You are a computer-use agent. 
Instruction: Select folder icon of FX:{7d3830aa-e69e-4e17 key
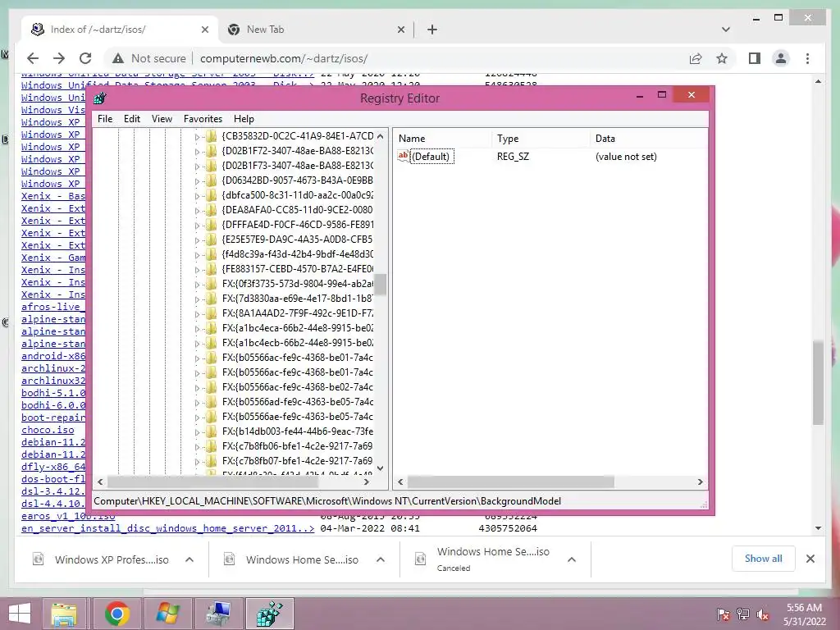211,299
